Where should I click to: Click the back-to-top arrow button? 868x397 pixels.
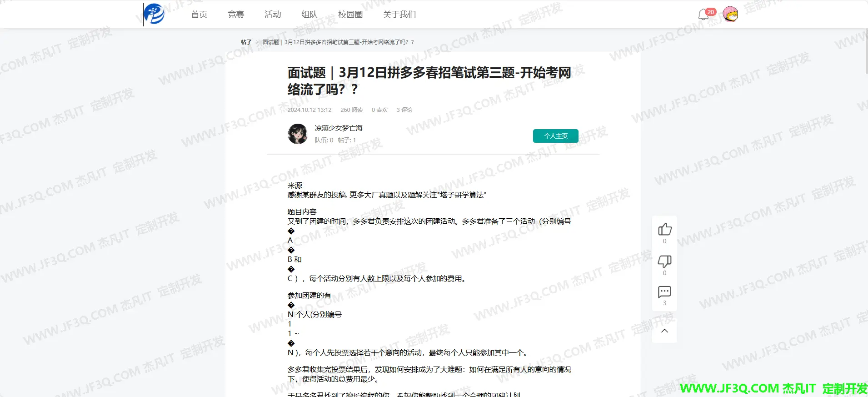click(x=664, y=331)
